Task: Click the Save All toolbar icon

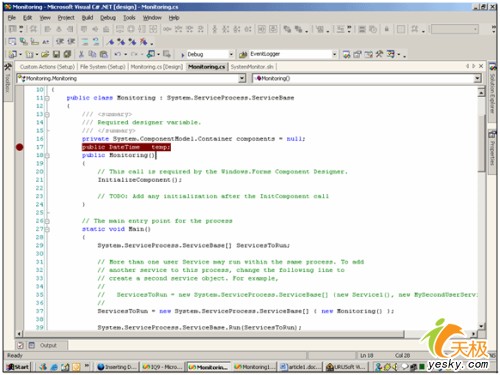Action: coord(67,54)
